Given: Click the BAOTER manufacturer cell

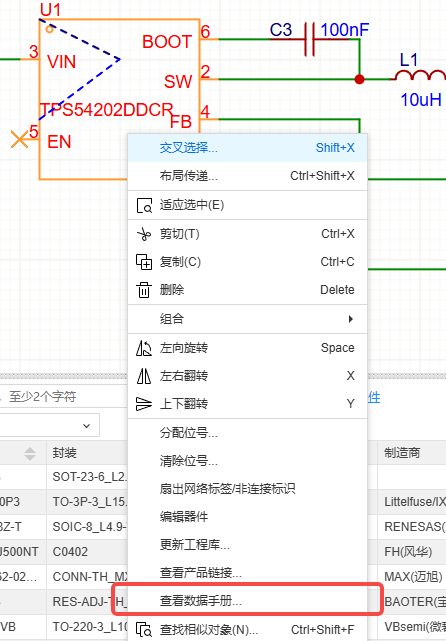Looking at the screenshot, I should (412, 601).
